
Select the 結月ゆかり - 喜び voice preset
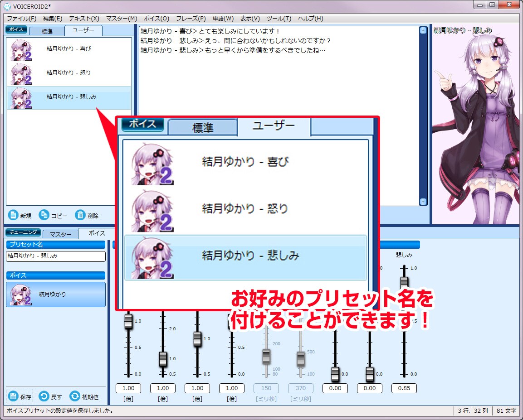(x=69, y=49)
